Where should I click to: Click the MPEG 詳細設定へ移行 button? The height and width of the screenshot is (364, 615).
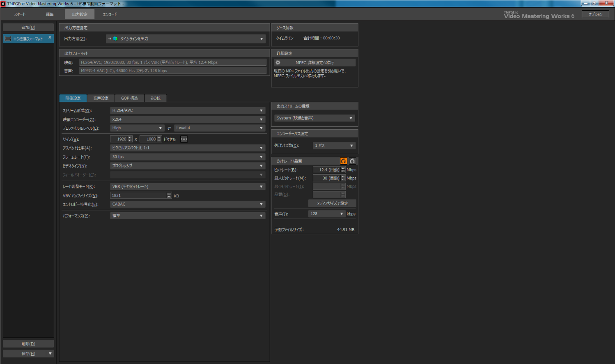(314, 62)
